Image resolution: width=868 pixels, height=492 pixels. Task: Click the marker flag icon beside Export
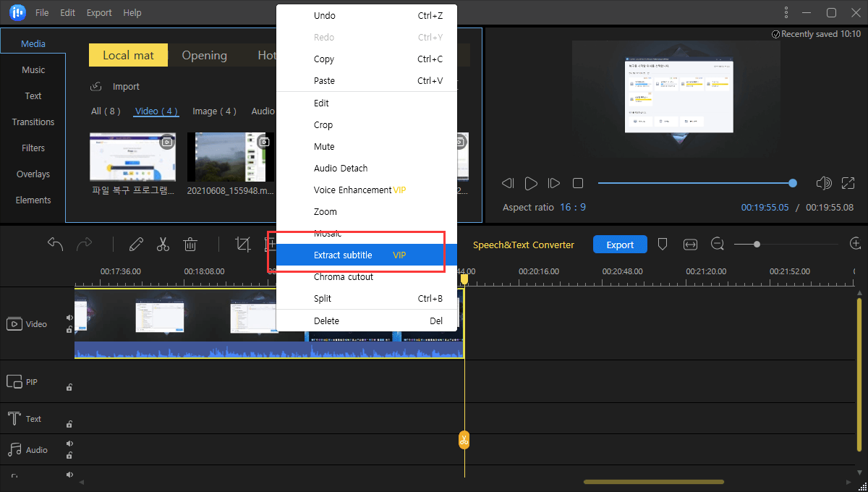click(662, 245)
